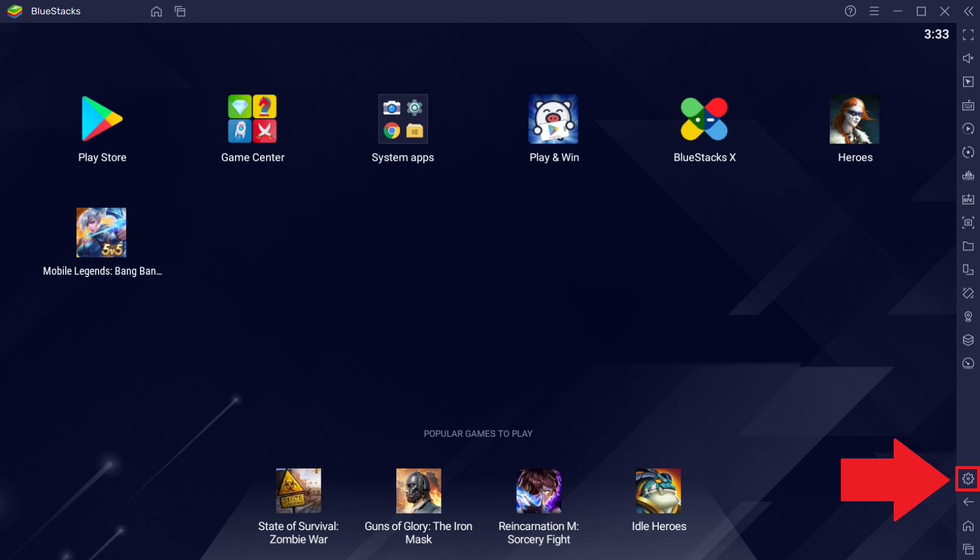Mute the volume in side toolbar
Image resolution: width=980 pixels, height=560 pixels.
click(968, 58)
